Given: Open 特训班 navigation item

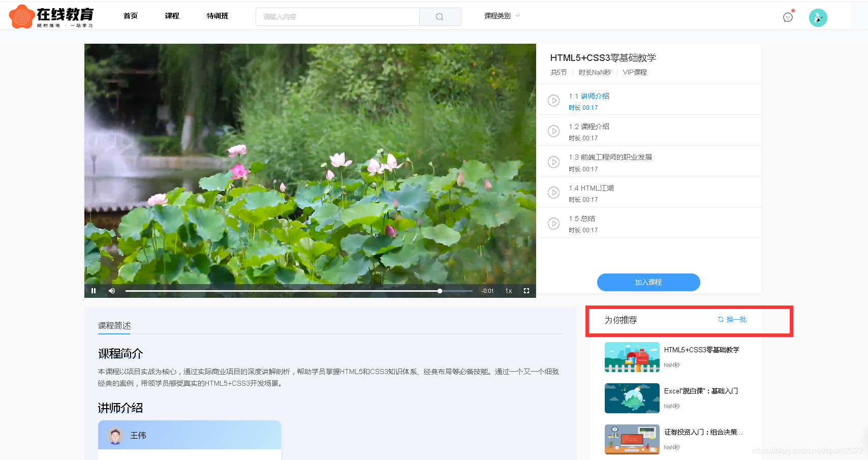Looking at the screenshot, I should [x=218, y=16].
